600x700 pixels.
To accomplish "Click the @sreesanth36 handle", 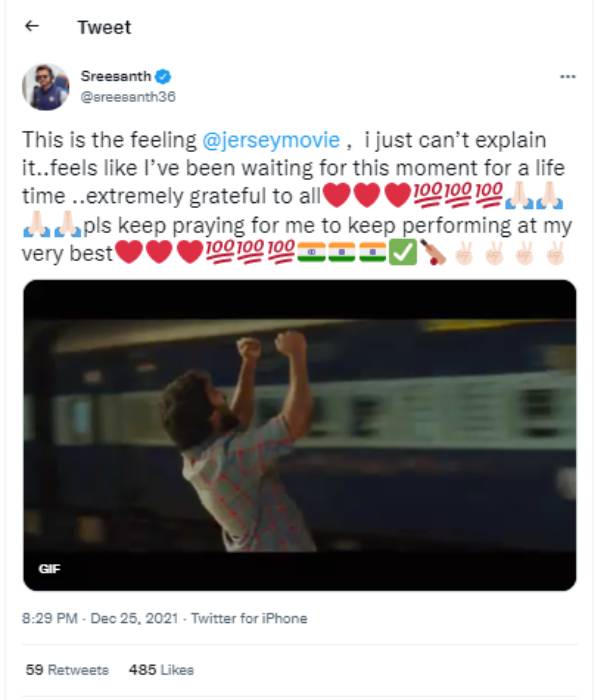I will coord(121,96).
